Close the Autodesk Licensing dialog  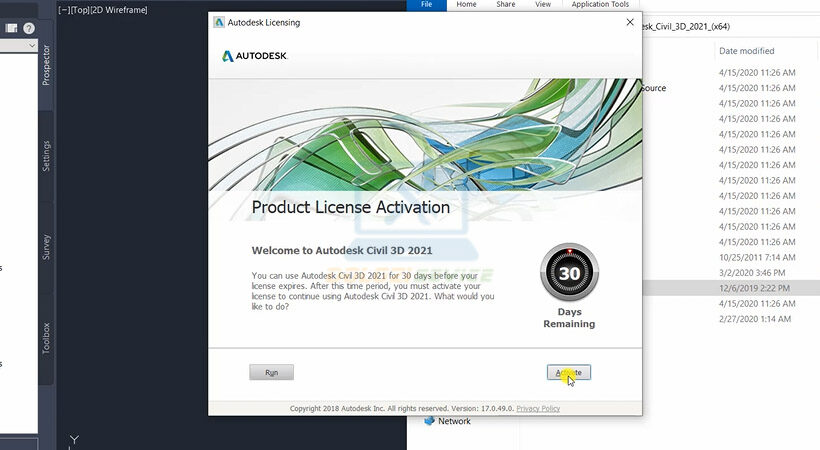tap(628, 22)
